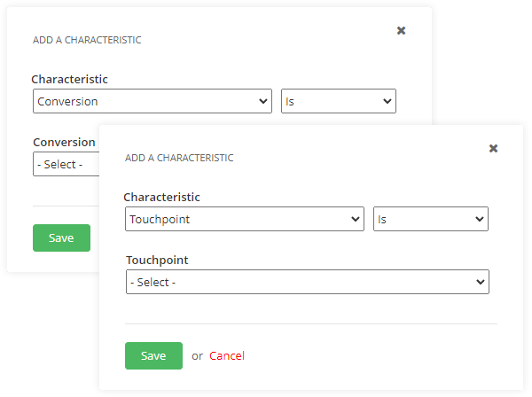Click the Characteristic label above Conversion field

point(70,80)
